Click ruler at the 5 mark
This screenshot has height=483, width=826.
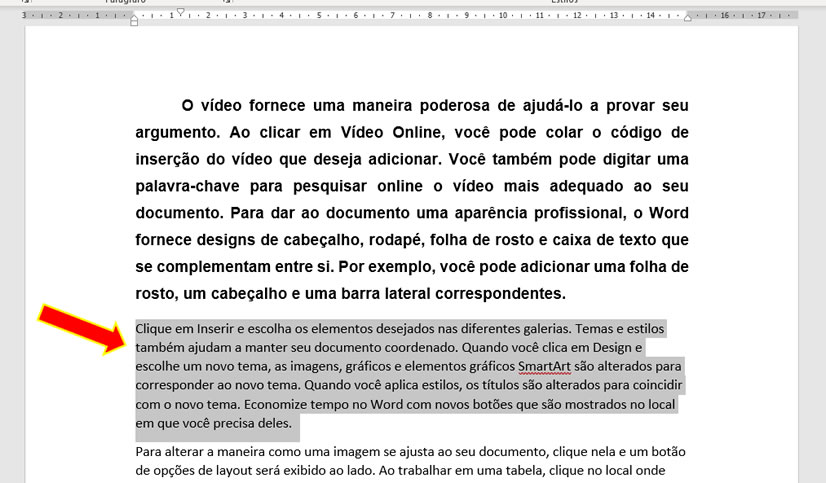(319, 15)
